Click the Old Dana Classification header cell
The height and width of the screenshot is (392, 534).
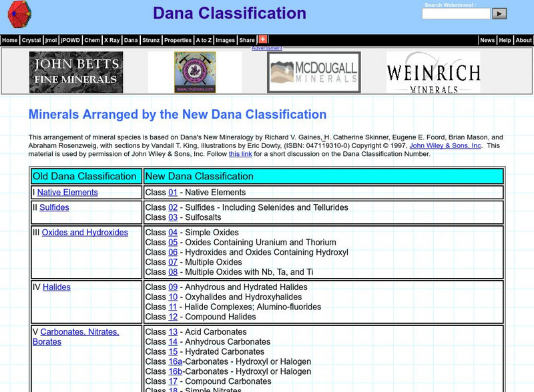tap(87, 176)
